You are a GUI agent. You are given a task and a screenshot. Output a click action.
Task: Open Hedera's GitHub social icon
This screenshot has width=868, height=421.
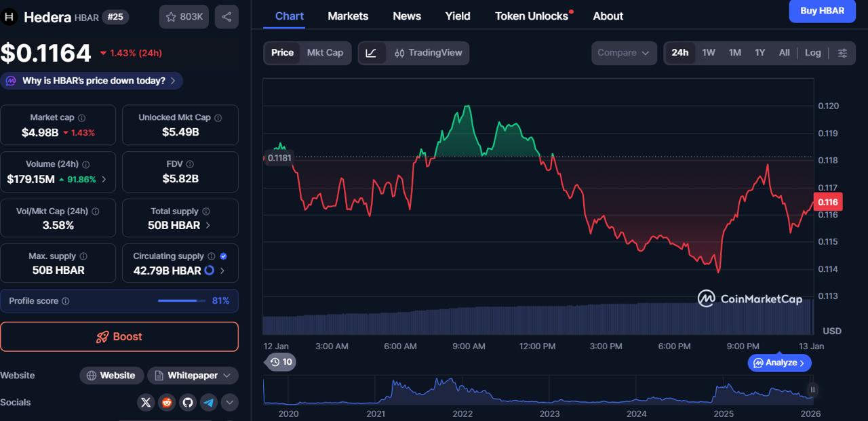[187, 402]
